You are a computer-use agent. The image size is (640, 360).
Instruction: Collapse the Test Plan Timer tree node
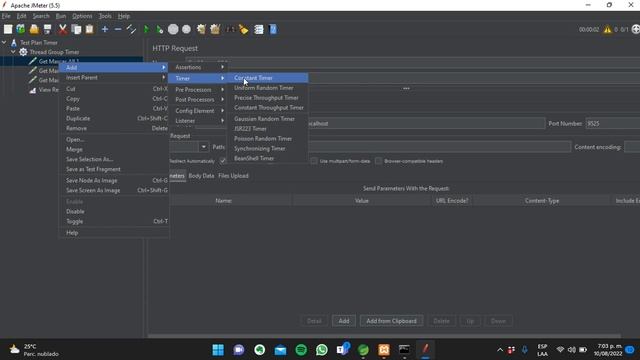point(4,42)
